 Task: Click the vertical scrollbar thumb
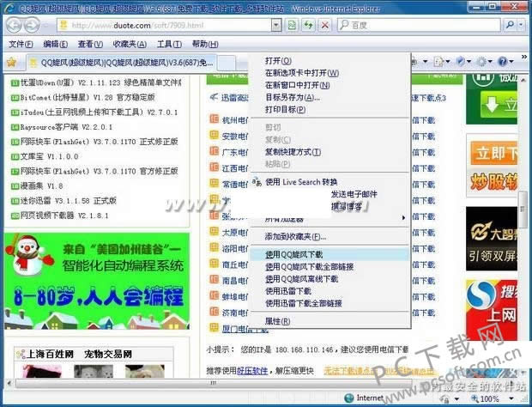click(x=523, y=210)
